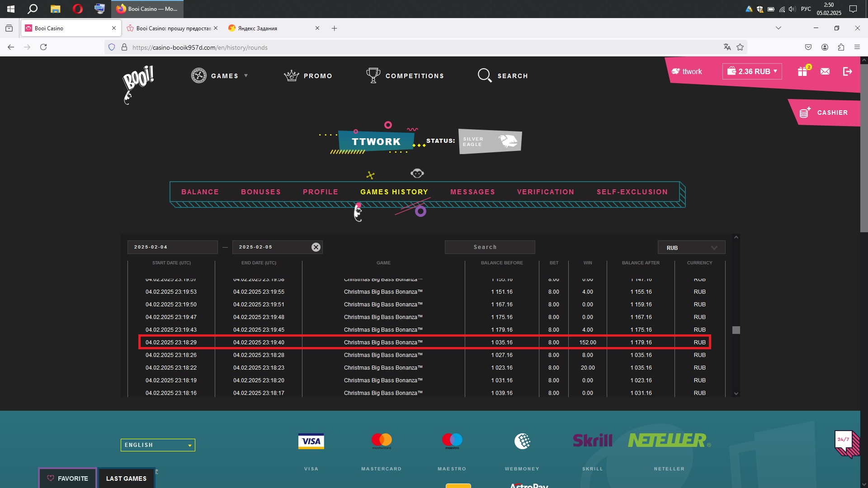Open the browser extensions icon
868x488 pixels.
coord(841,47)
